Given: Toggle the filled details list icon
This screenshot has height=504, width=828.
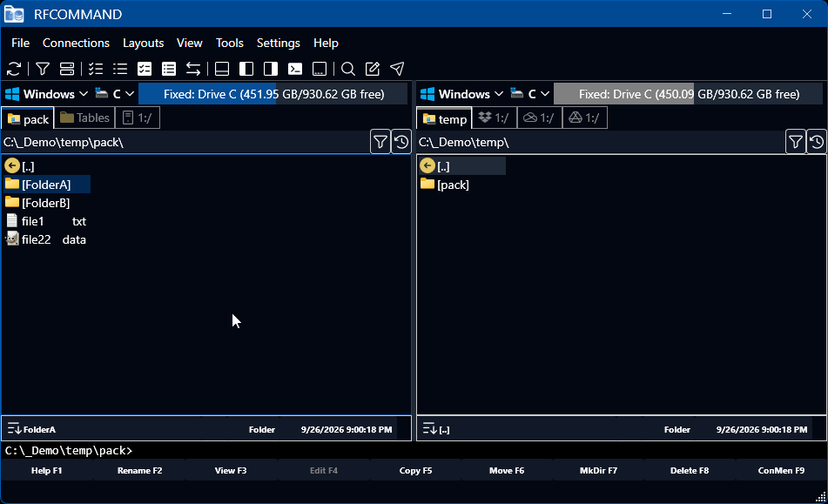Looking at the screenshot, I should point(169,69).
